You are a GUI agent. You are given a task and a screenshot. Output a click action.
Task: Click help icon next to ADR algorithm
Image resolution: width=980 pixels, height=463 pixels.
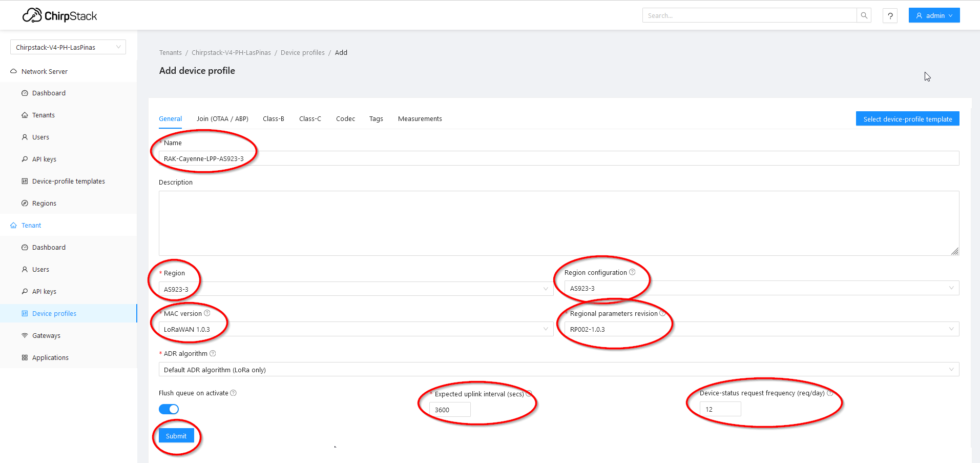(213, 353)
